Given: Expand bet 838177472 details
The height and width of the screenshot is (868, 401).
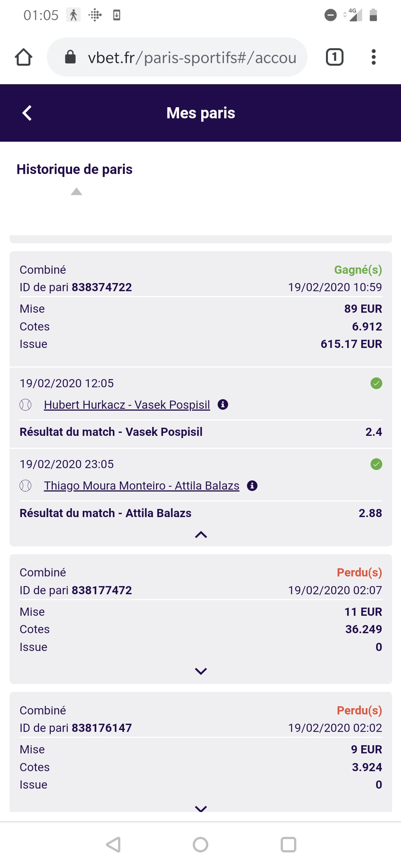Looking at the screenshot, I should 201,671.
